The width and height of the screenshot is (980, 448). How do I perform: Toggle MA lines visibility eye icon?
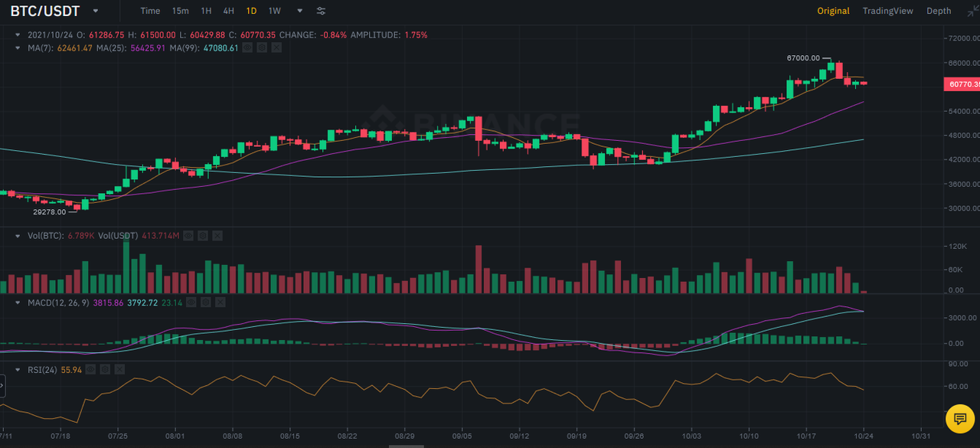point(247,47)
